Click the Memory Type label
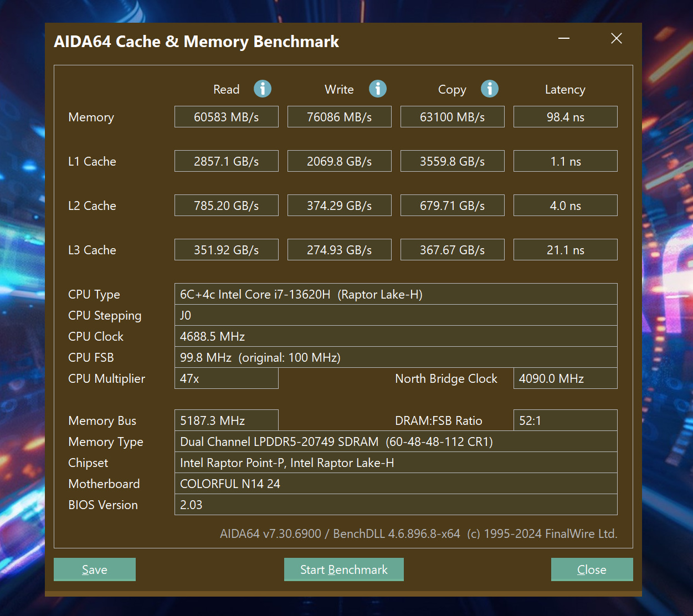Image resolution: width=693 pixels, height=616 pixels. (106, 442)
